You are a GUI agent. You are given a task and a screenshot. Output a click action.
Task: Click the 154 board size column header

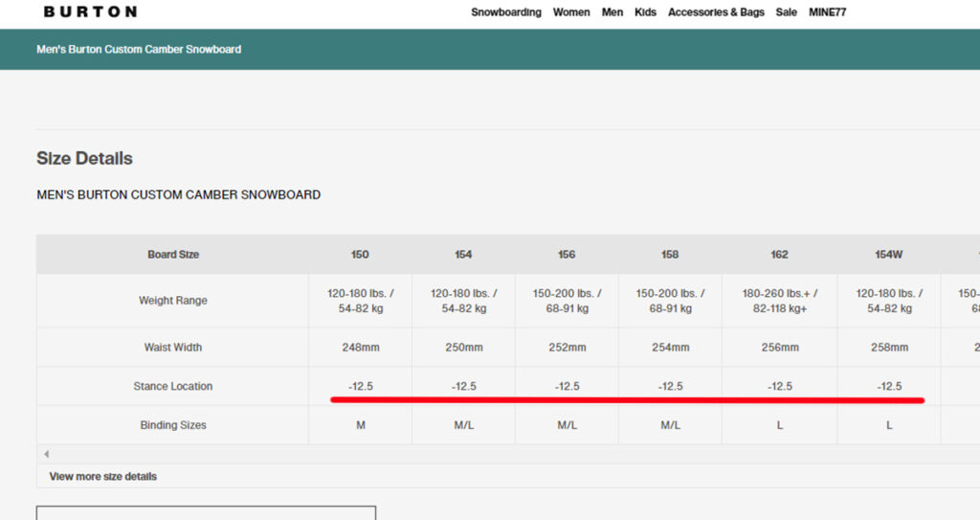click(x=463, y=255)
